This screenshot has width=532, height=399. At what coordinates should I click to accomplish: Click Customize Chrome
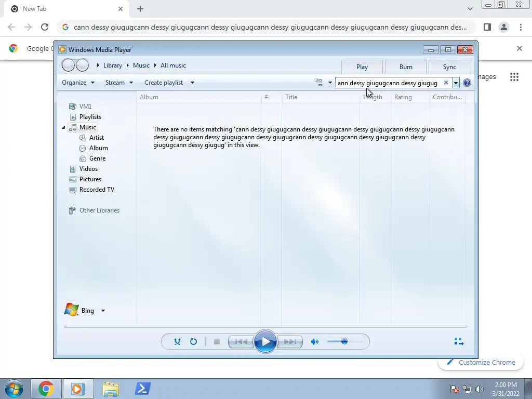tap(481, 362)
